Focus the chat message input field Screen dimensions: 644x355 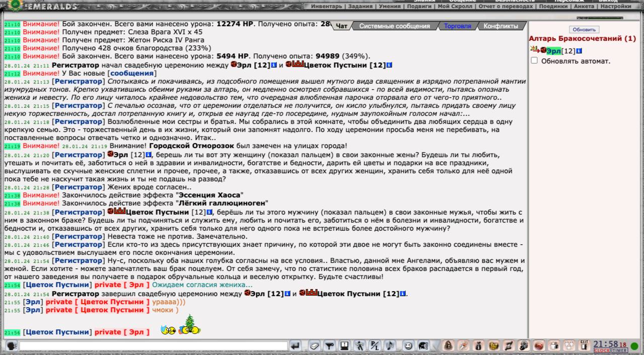pos(153,346)
